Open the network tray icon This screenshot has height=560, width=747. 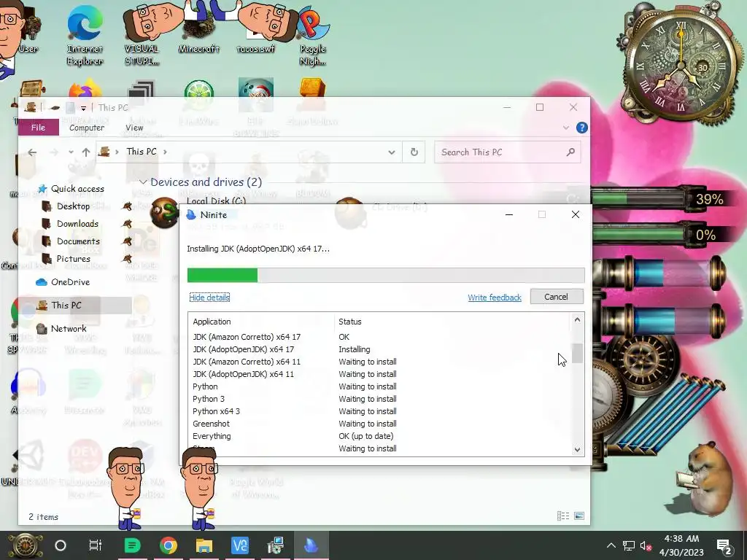628,545
